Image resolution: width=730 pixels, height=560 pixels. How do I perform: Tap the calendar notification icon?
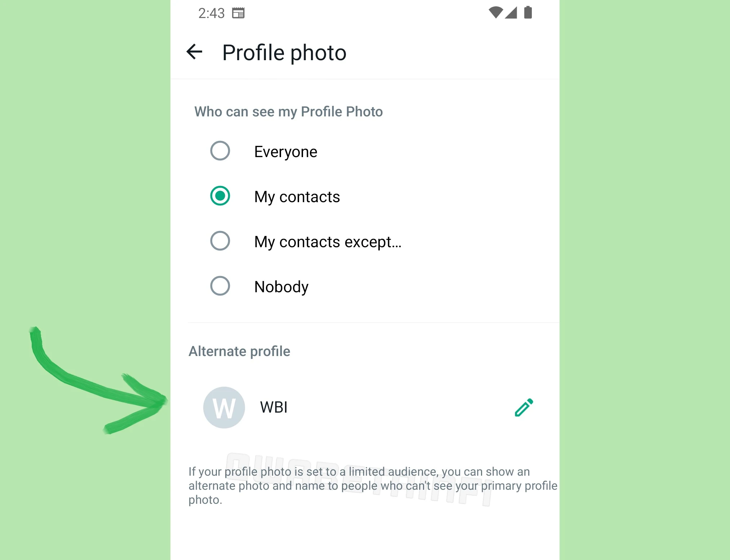pyautogui.click(x=238, y=13)
